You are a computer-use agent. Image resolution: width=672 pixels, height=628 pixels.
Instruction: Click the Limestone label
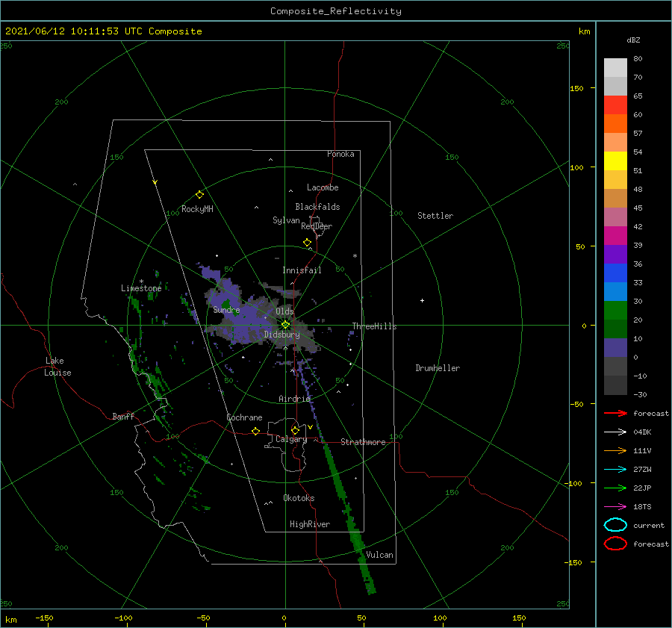pyautogui.click(x=141, y=288)
